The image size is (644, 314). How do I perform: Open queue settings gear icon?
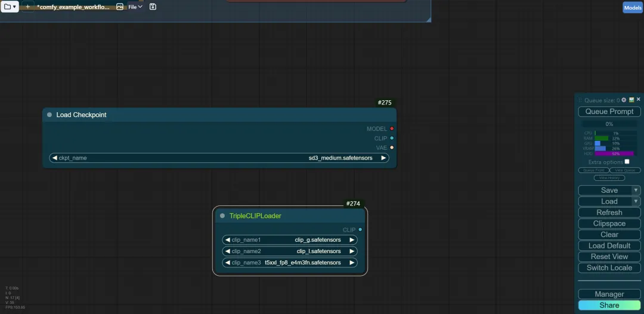pyautogui.click(x=624, y=100)
